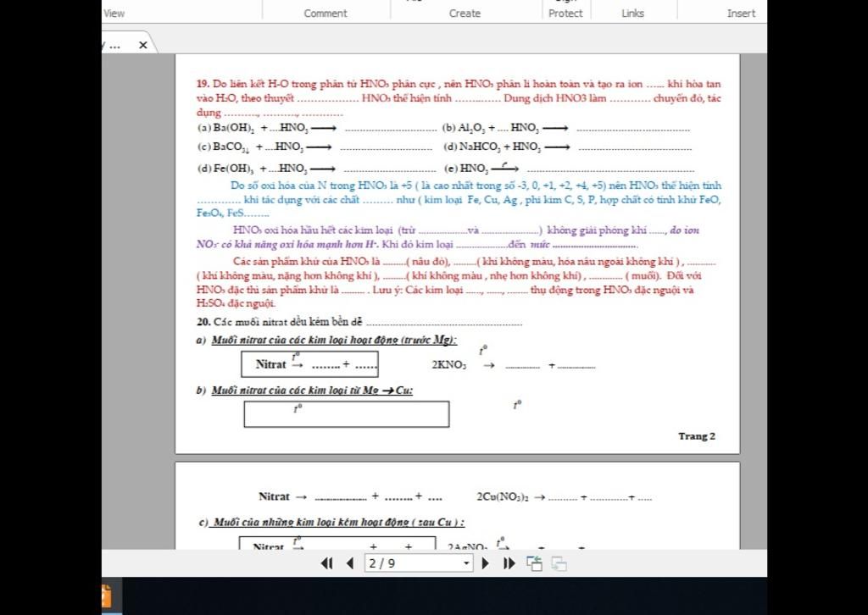Open the page number dropdown arrow
Image resolution: width=868 pixels, height=615 pixels.
click(466, 563)
